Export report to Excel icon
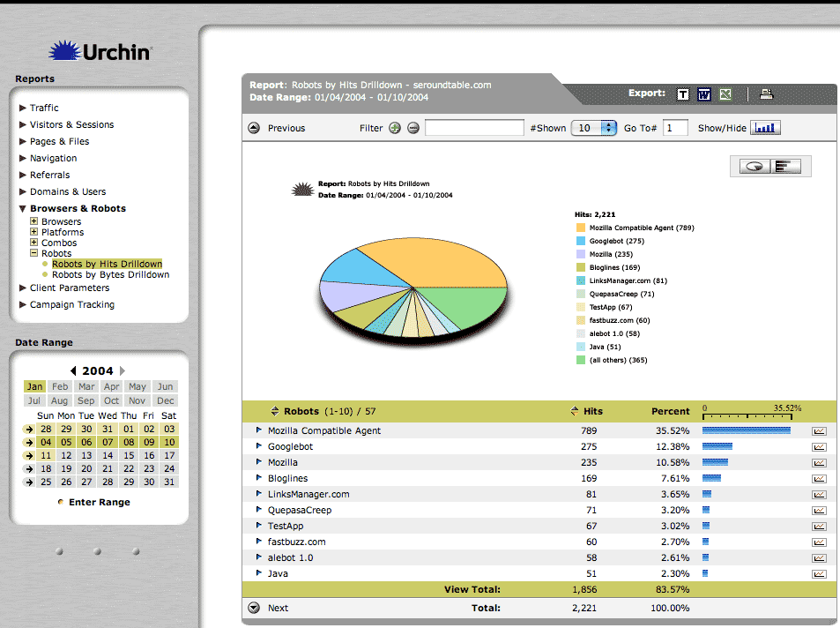 coord(725,94)
